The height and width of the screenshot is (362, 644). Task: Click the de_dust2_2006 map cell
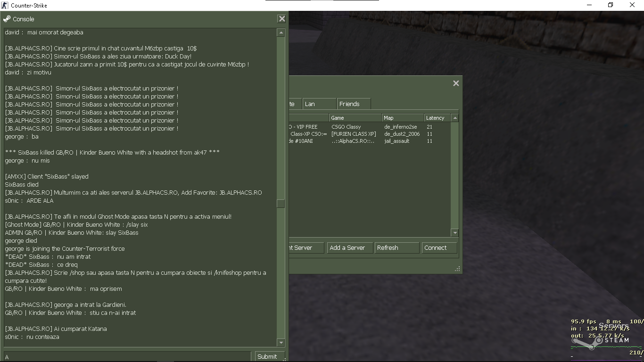tap(402, 134)
